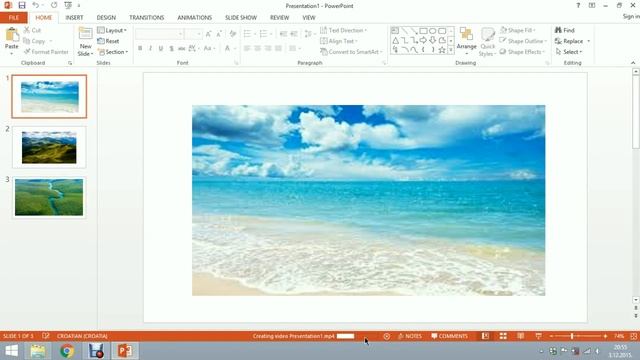Screen dimensions: 640x360
Task: Adjust the zoom slider
Action: click(572, 336)
